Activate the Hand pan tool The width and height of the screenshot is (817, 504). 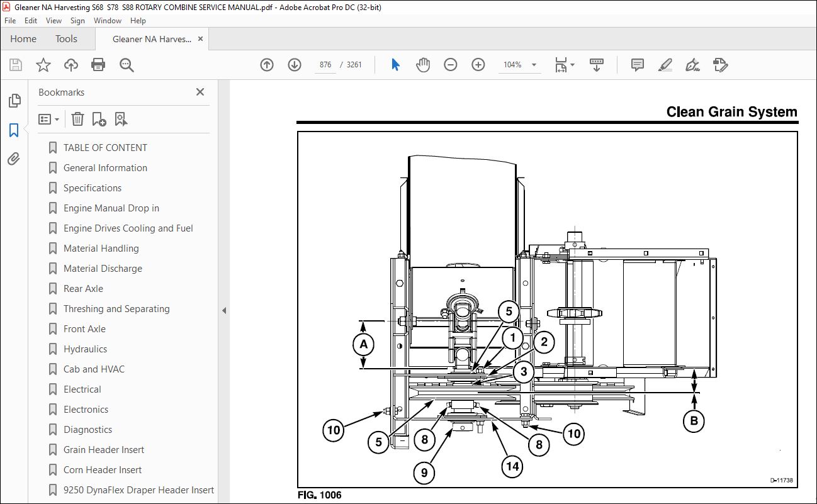coord(423,65)
